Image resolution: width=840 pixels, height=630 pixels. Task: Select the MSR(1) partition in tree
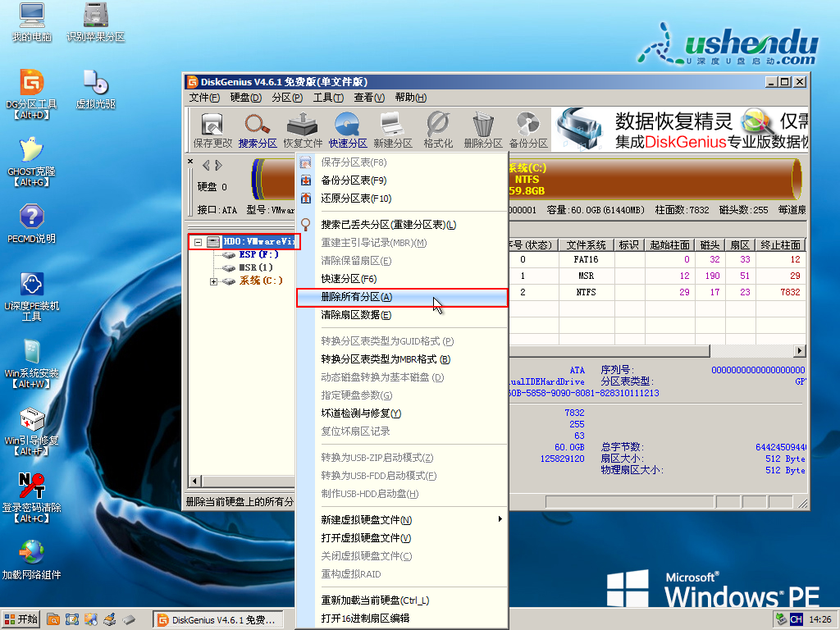pos(256,267)
